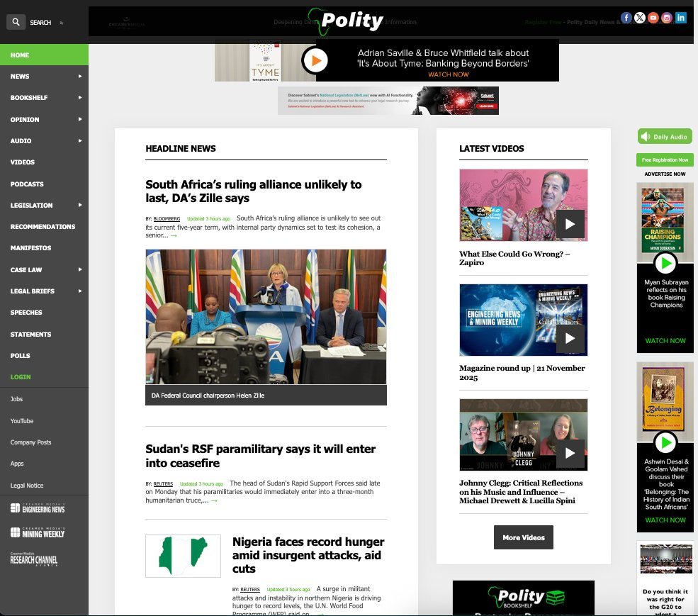This screenshot has height=616, width=698.
Task: Expand the Case Law submenu arrow
Action: pyautogui.click(x=80, y=269)
